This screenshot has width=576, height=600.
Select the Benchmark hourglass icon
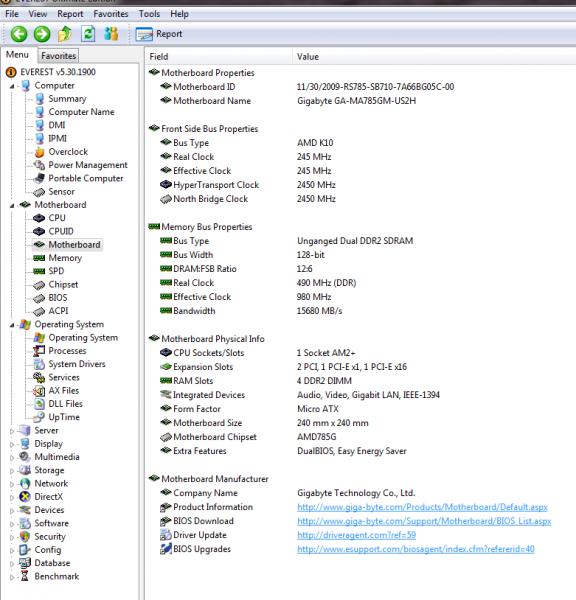[25, 576]
